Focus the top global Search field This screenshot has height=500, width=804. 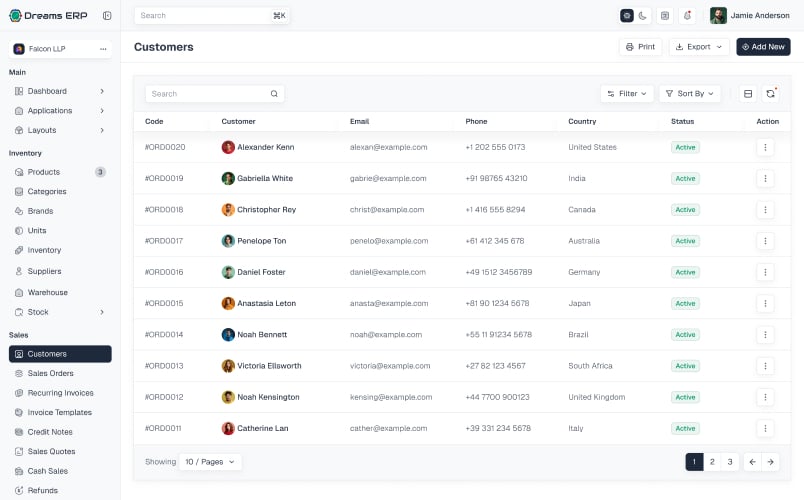[212, 15]
